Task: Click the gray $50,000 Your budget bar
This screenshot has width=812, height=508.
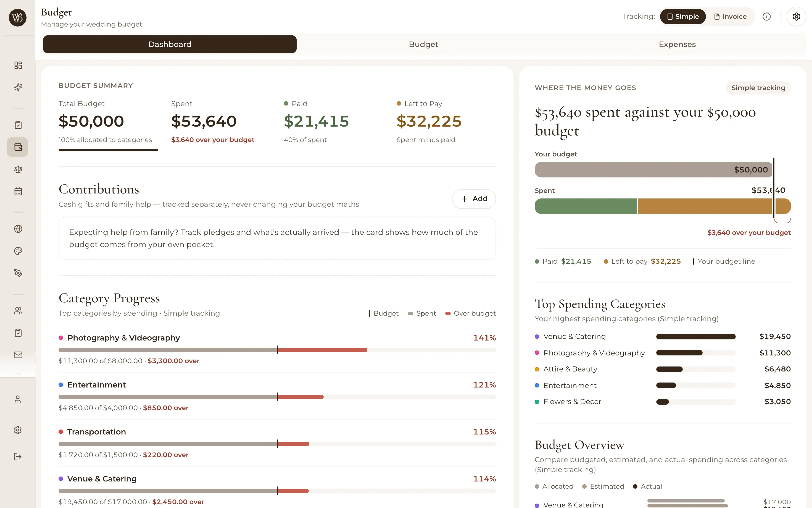Action: tap(653, 170)
